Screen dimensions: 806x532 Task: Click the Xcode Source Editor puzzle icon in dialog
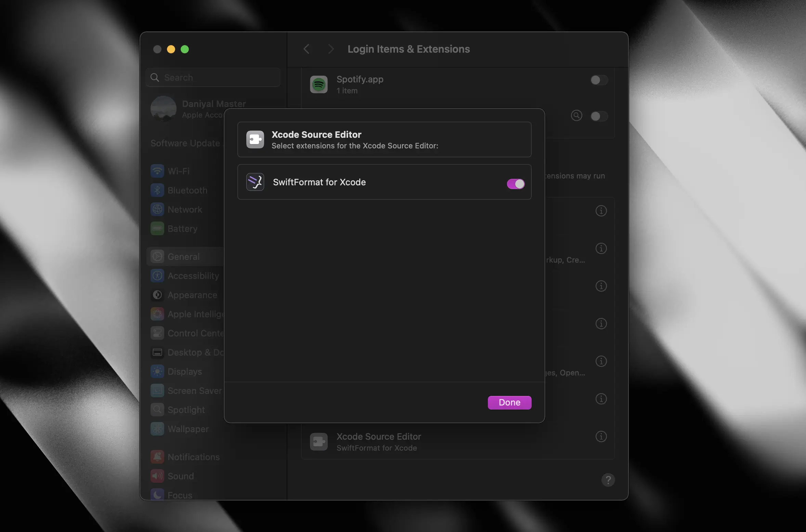coord(255,139)
